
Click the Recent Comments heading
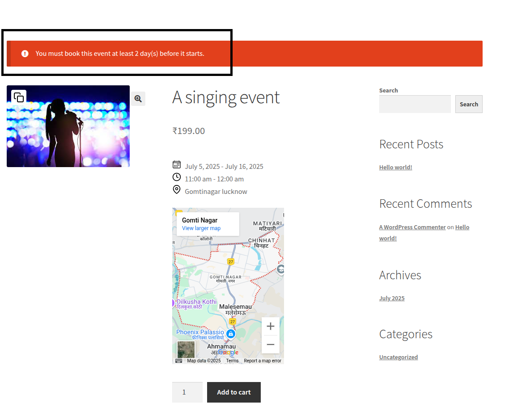(x=425, y=204)
